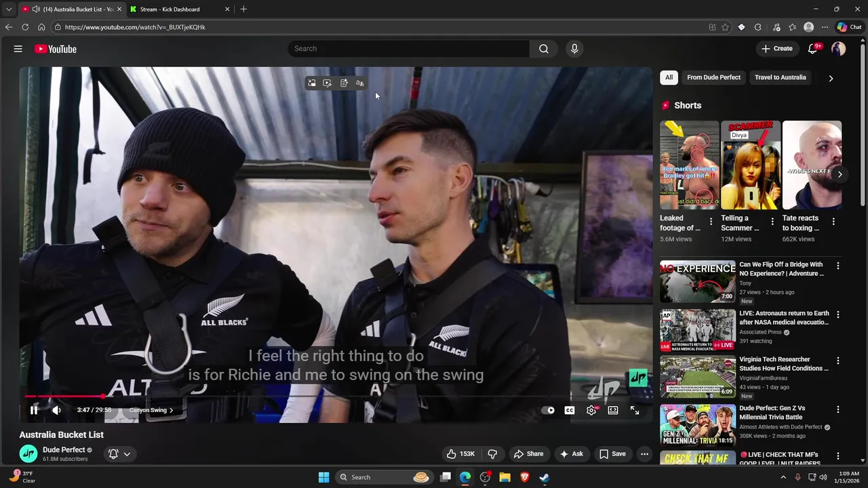The width and height of the screenshot is (868, 488).
Task: Open browser Settings and more ellipsis
Action: [825, 27]
